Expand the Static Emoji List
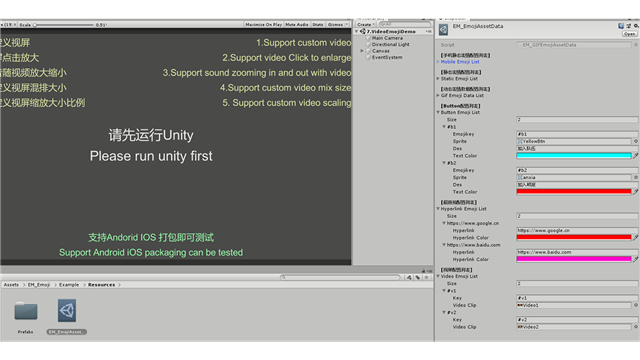Viewport: 640px width, 360px height. (x=438, y=79)
